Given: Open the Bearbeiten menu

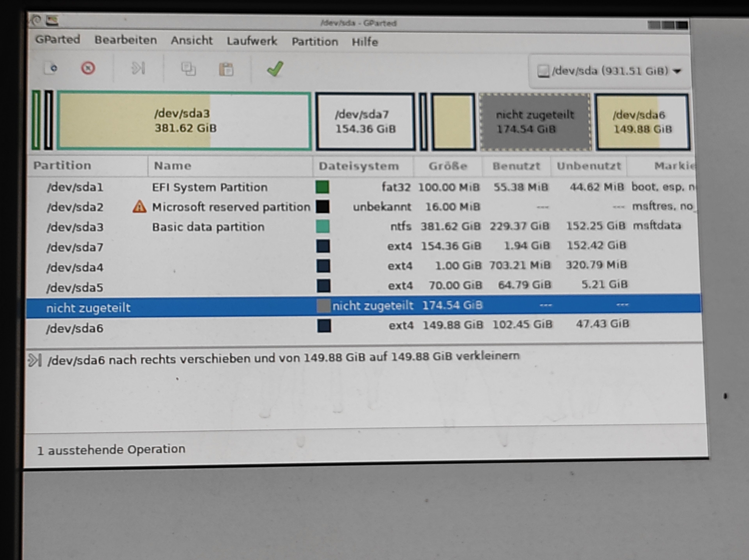Looking at the screenshot, I should [x=126, y=40].
